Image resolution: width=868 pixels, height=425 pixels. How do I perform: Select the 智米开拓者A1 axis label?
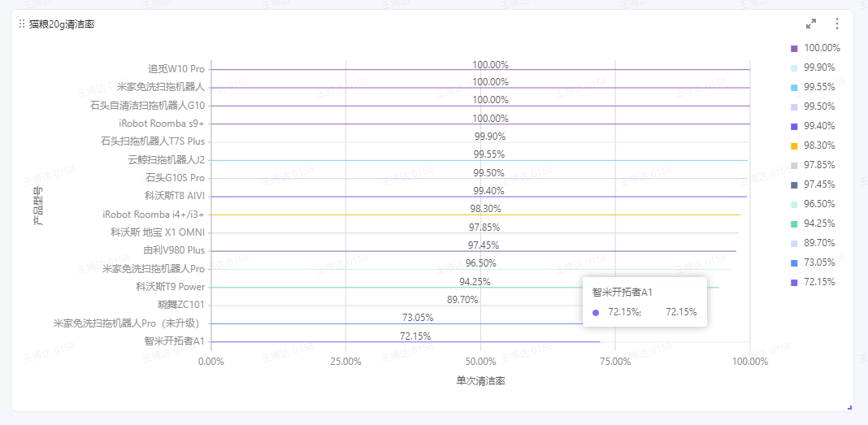pyautogui.click(x=175, y=341)
